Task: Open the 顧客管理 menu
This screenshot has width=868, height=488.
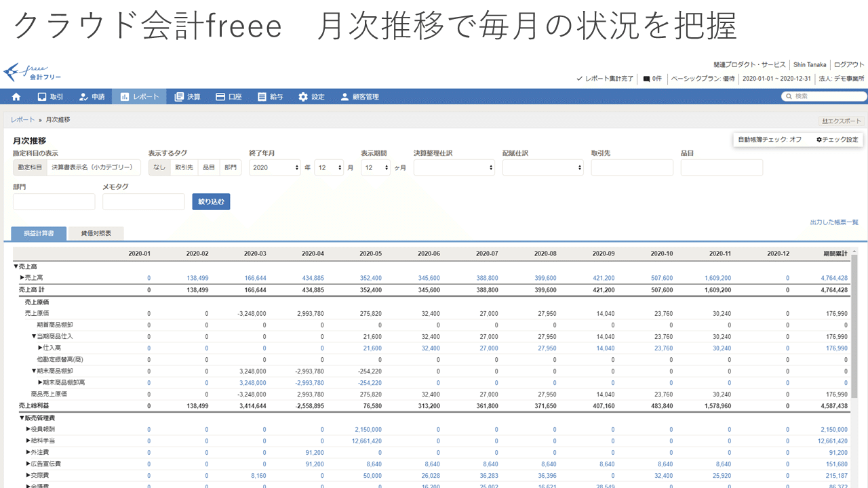Action: 359,97
